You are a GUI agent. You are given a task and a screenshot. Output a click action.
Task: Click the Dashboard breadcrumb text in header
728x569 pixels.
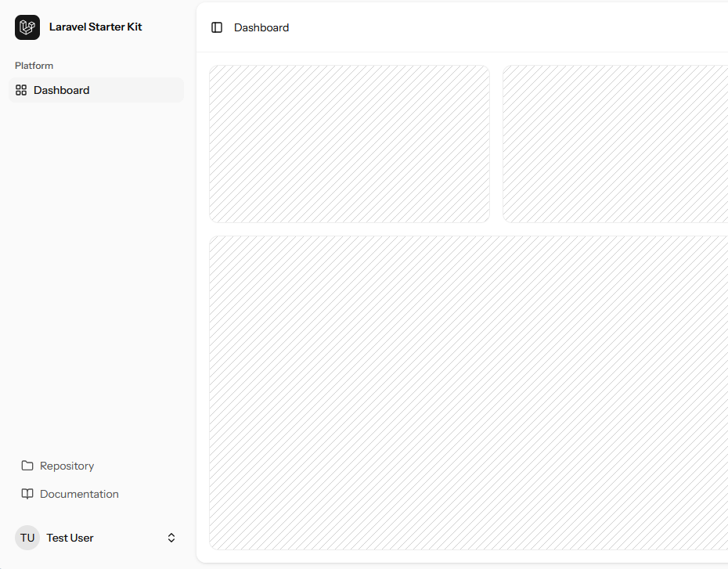coord(261,28)
